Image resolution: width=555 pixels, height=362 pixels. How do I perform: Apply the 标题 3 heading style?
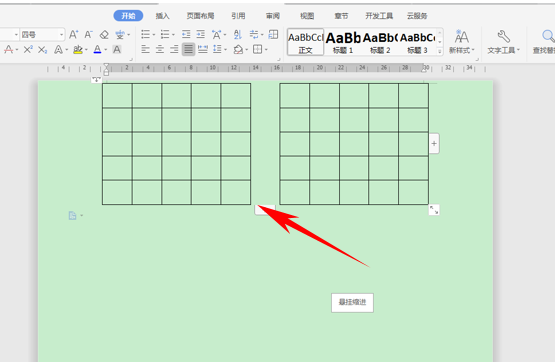(417, 42)
